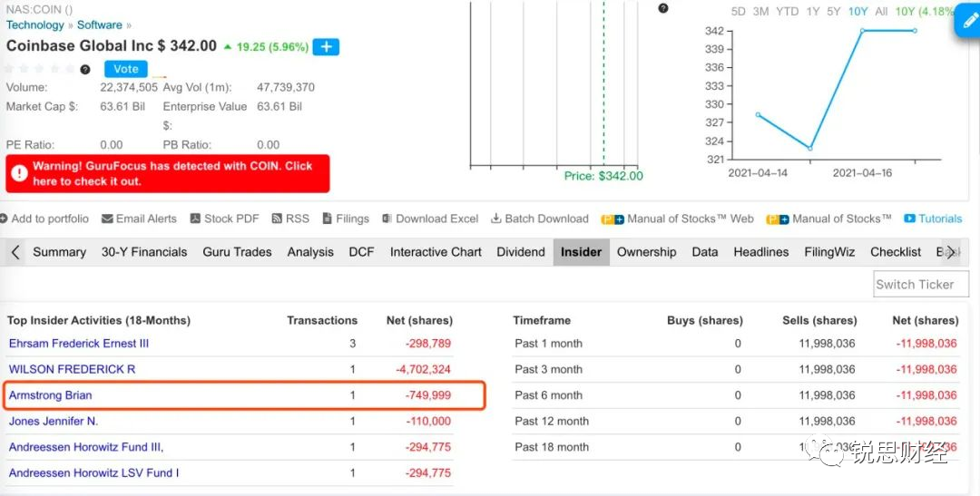Select the 10Y chart range

858,11
